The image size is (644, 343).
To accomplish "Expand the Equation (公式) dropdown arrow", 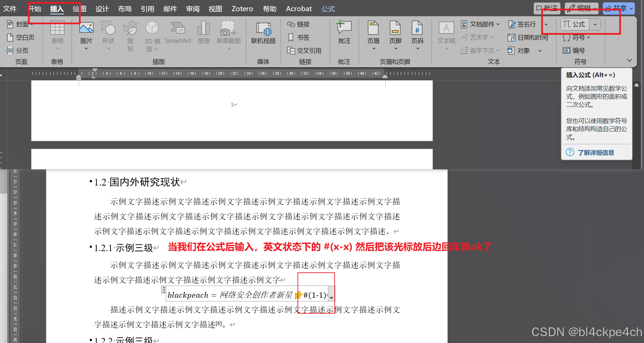I will point(595,24).
